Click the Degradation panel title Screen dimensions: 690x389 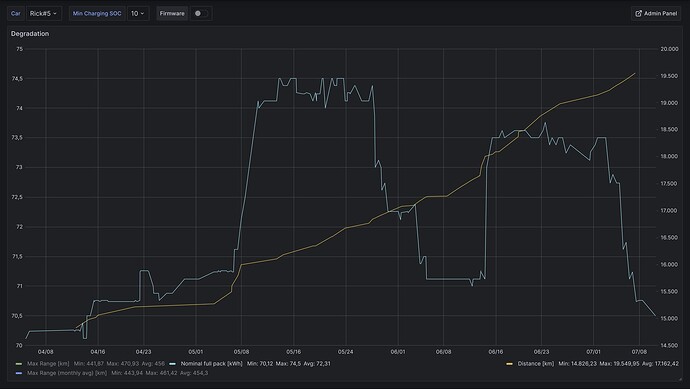[30, 33]
